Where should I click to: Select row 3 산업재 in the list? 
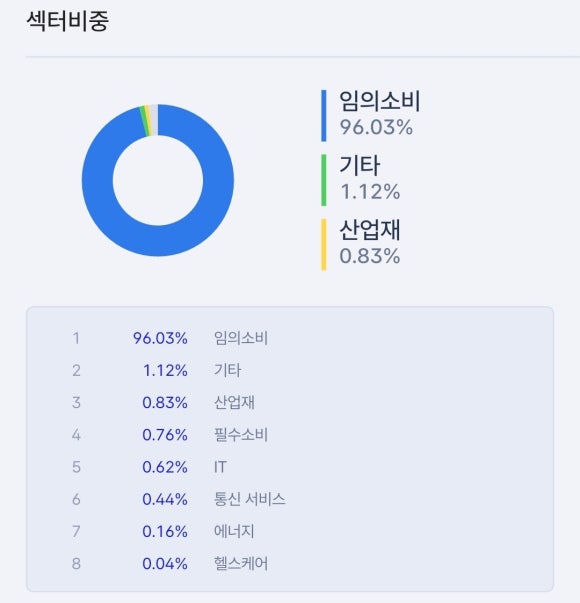[290, 403]
